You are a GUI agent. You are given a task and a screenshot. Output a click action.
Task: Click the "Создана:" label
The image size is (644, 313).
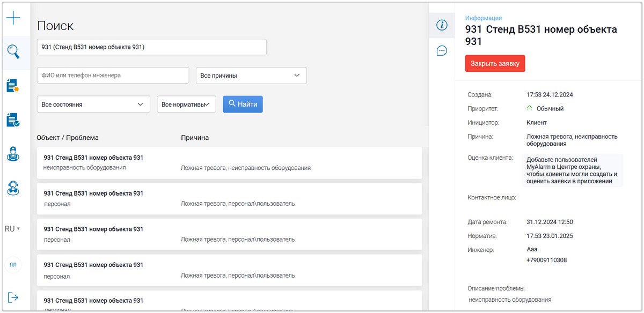tap(480, 95)
